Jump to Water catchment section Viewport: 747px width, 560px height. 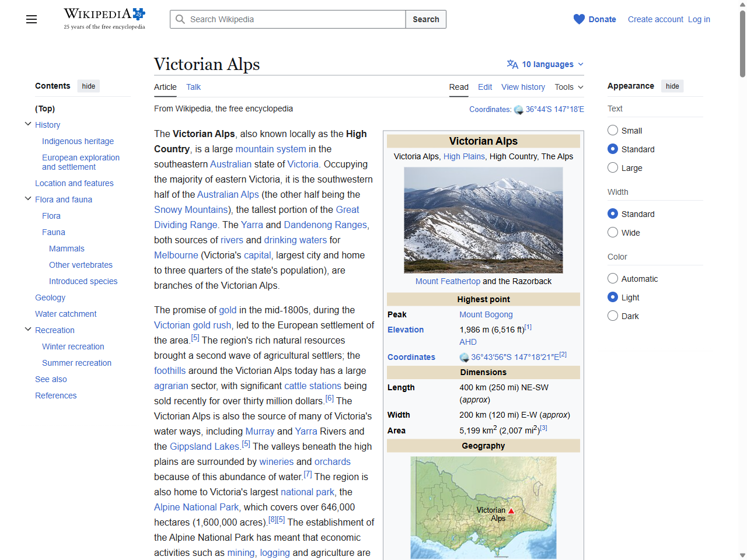coord(66,314)
